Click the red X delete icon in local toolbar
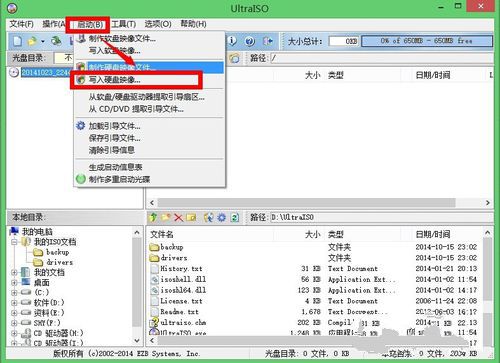The width and height of the screenshot is (500, 363). [x=179, y=218]
